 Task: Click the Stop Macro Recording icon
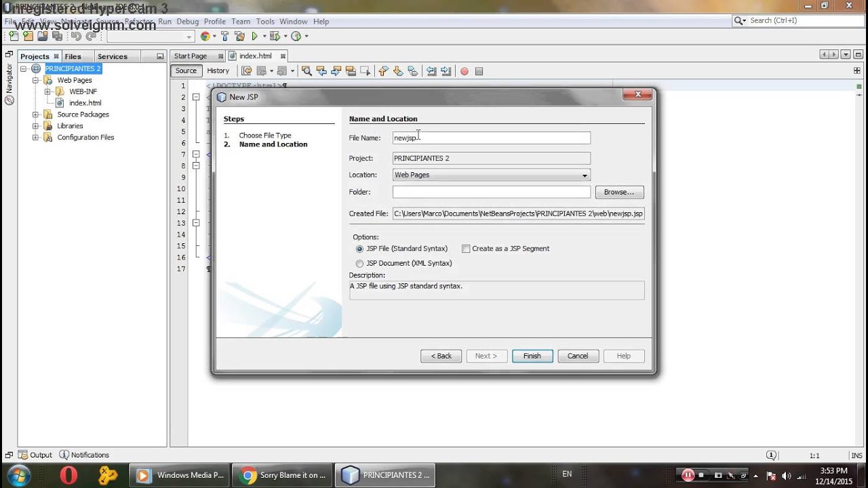tap(479, 71)
